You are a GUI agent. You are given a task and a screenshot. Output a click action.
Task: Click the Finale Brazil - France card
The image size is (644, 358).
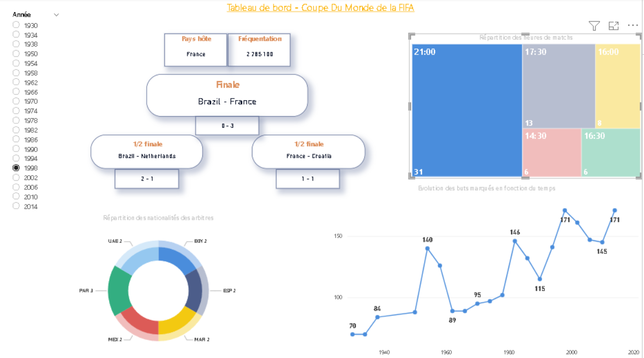tap(227, 95)
